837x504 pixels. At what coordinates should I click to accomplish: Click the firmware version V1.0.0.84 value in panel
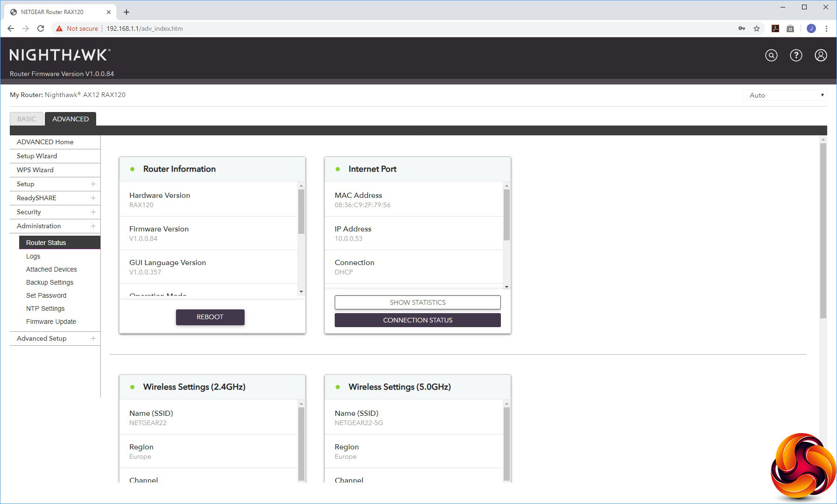tap(143, 238)
